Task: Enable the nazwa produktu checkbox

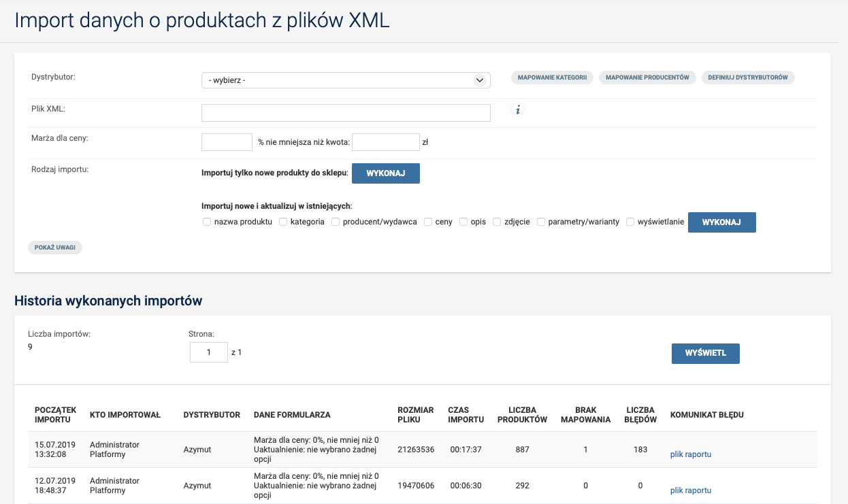Action: [207, 222]
